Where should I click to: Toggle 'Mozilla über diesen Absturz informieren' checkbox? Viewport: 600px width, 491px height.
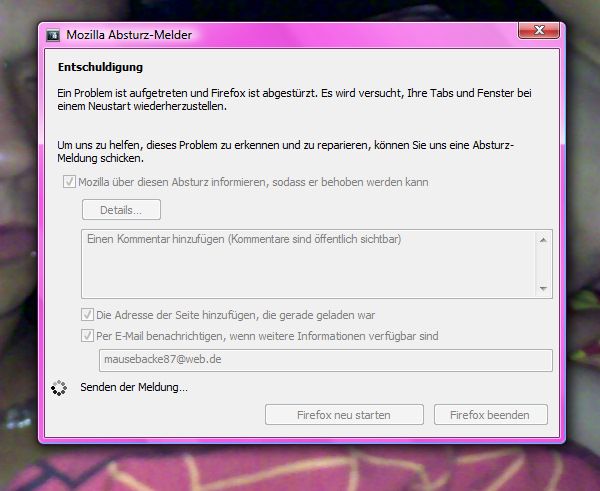pos(69,181)
